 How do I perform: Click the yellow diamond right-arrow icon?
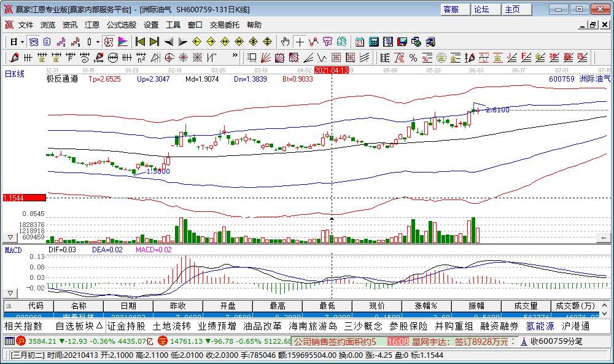point(211,42)
